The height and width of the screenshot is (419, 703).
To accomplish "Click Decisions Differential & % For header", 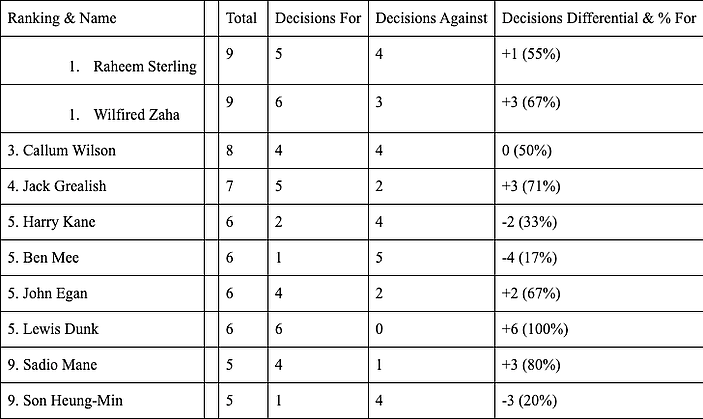I will pos(599,18).
